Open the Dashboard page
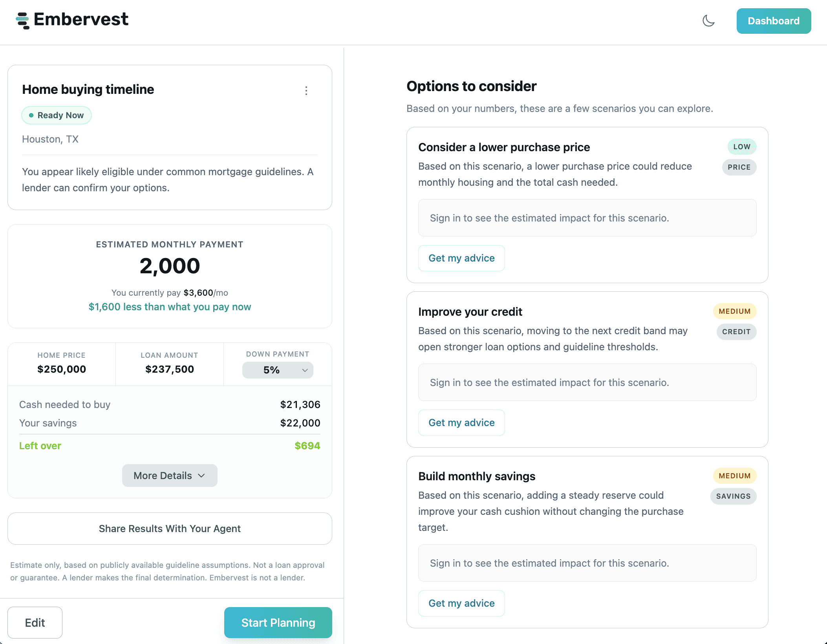Screen dimensions: 827x644 pos(773,21)
